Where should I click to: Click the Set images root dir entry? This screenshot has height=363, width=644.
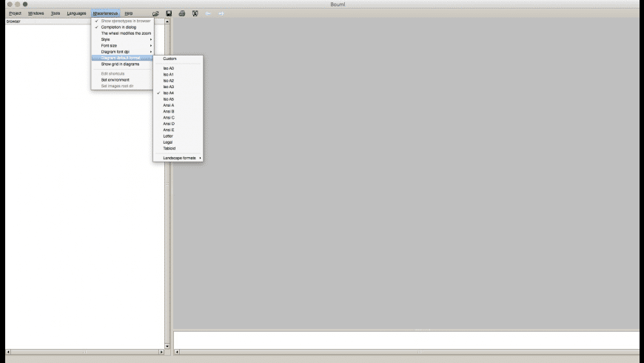pos(122,86)
